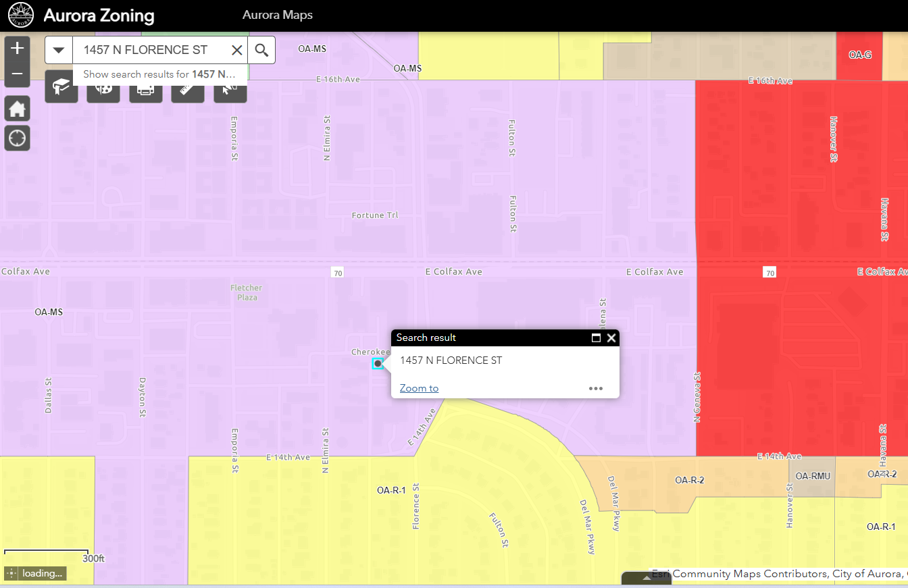The image size is (908, 588).
Task: Find my location on the map
Action: (x=18, y=138)
